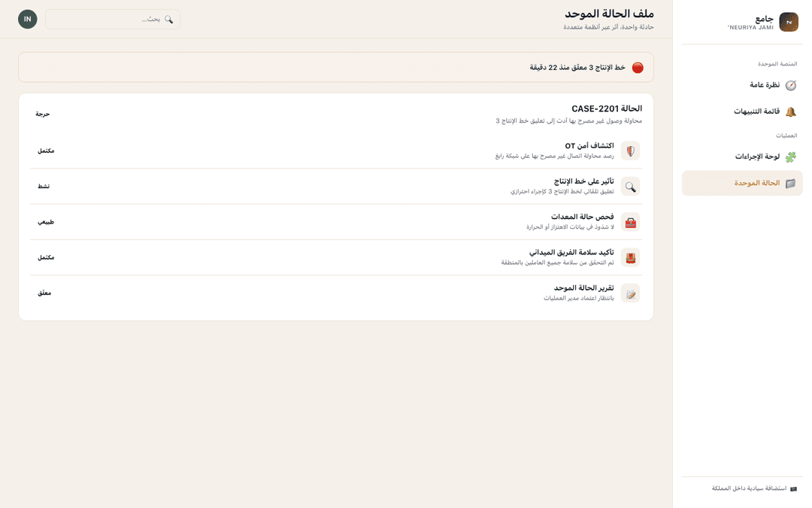This screenshot has width=812, height=508.
Task: Go to لوحة الإجراءات in the sidebar
Action: click(742, 157)
